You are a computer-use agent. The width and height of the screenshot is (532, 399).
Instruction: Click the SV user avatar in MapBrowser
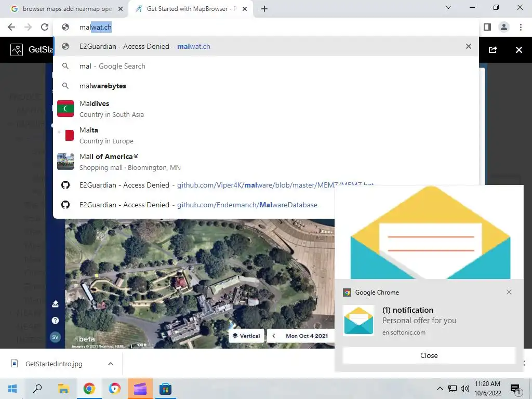coord(55,337)
